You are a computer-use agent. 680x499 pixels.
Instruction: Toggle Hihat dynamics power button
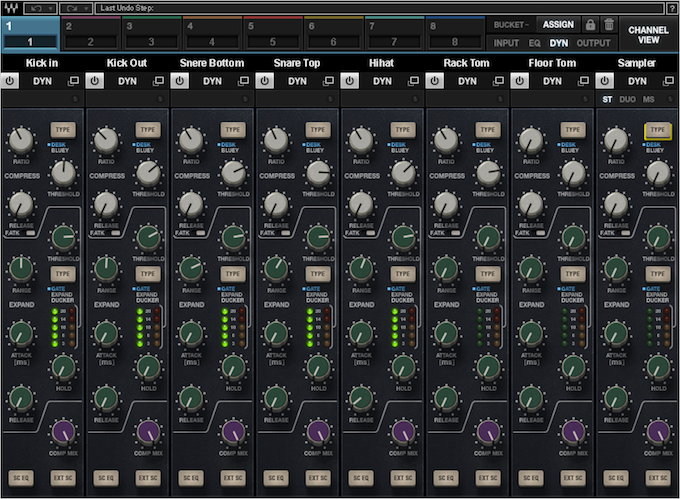tap(350, 81)
